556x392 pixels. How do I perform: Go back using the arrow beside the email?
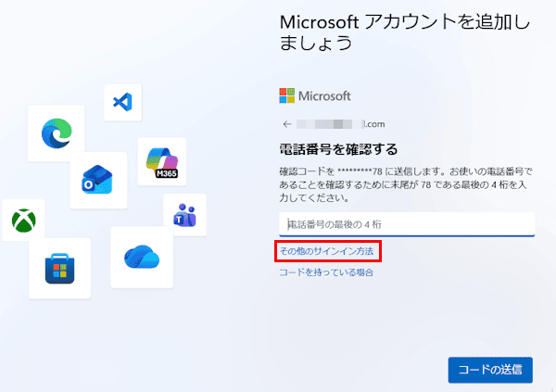click(x=287, y=124)
